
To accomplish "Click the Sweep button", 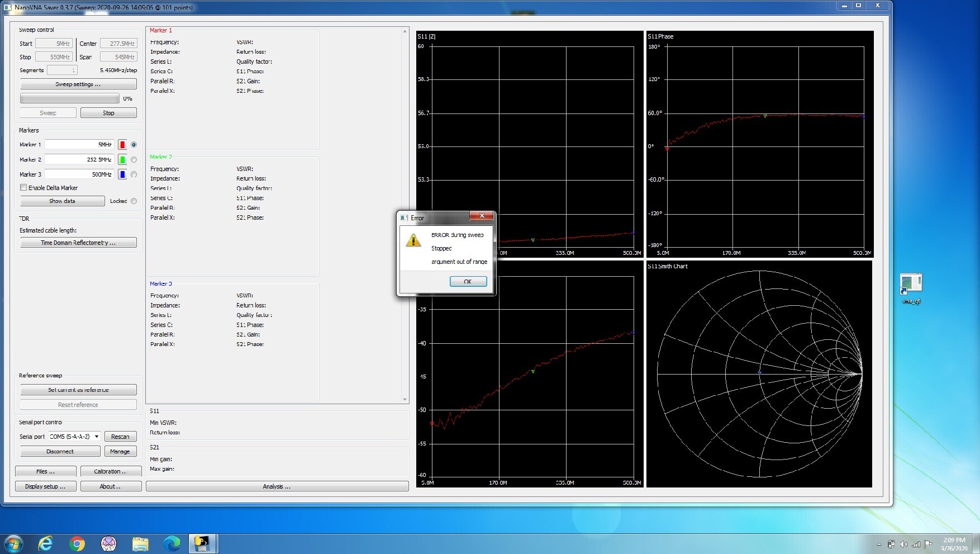I will click(x=48, y=113).
